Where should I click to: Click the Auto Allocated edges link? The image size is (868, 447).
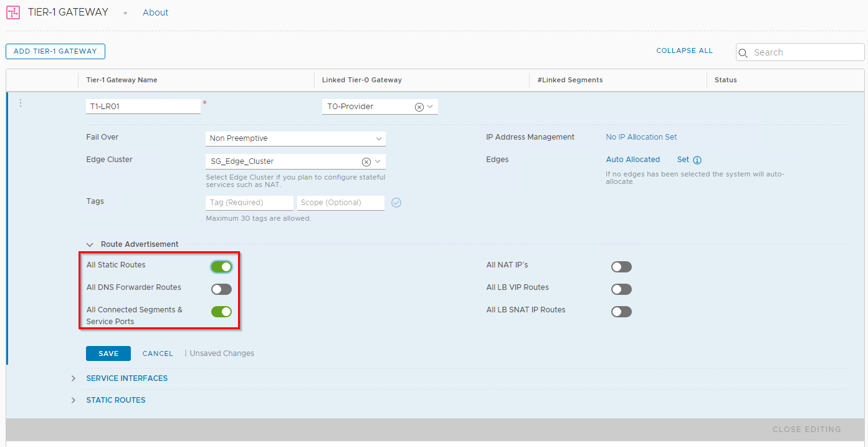(x=632, y=160)
